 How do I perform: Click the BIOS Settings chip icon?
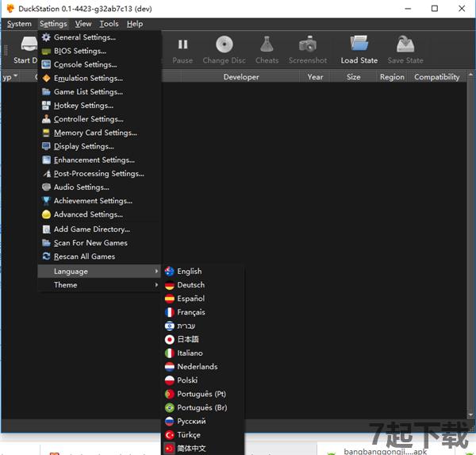46,51
